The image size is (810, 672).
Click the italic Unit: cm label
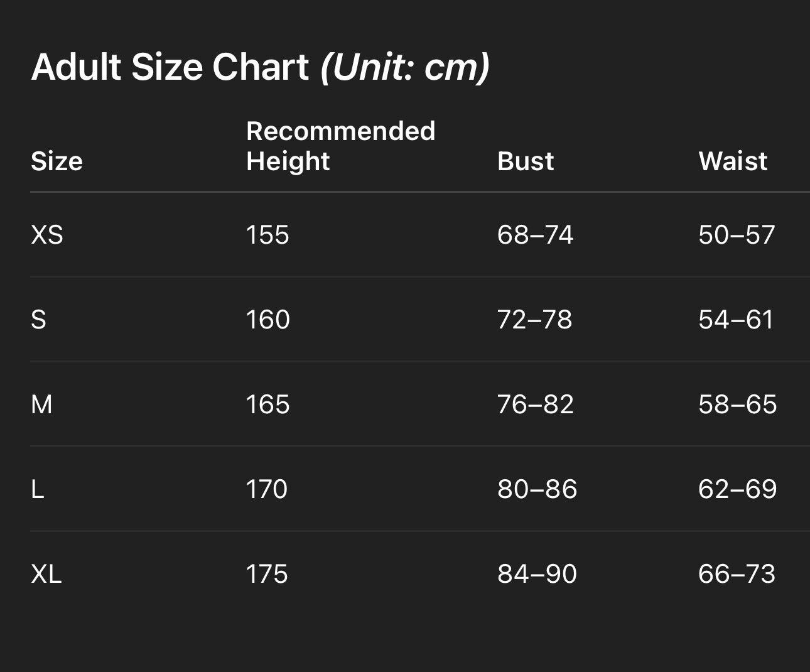[x=405, y=67]
